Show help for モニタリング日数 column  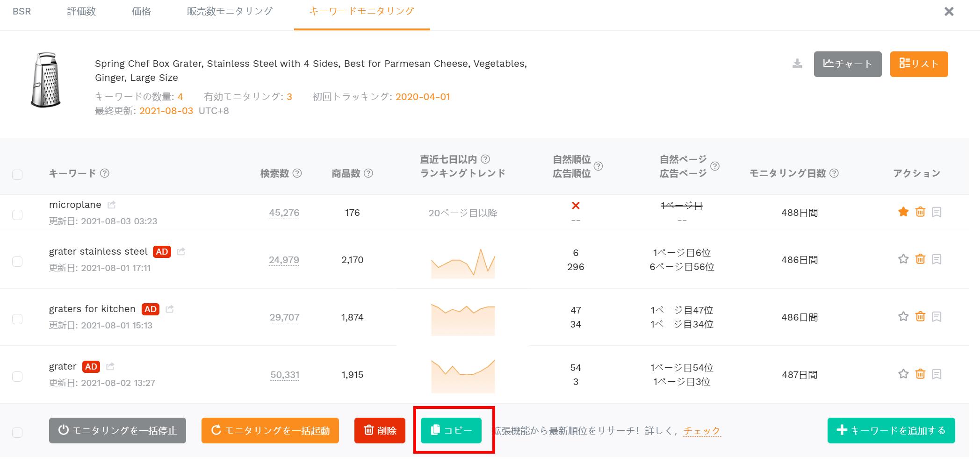tap(834, 173)
